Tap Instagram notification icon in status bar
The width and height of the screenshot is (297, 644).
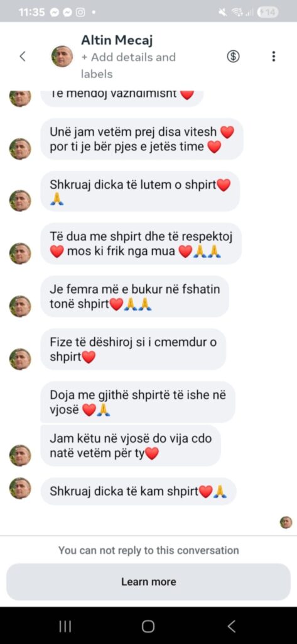(x=80, y=13)
